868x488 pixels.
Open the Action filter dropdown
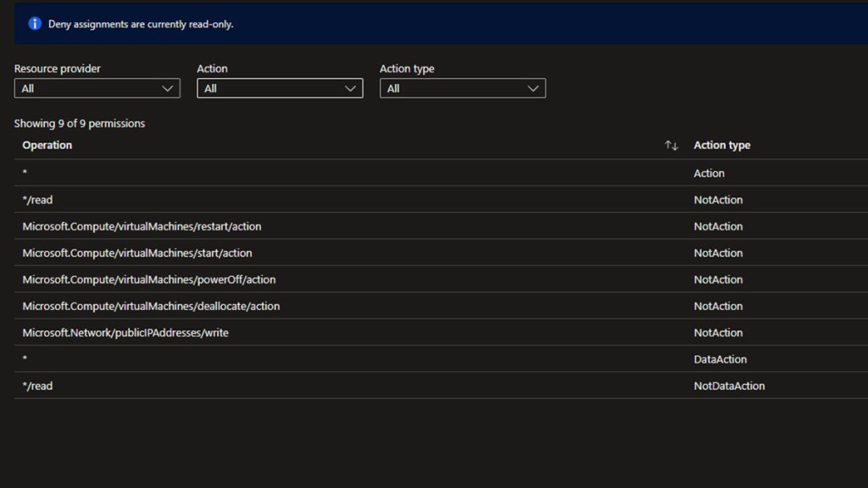click(280, 88)
